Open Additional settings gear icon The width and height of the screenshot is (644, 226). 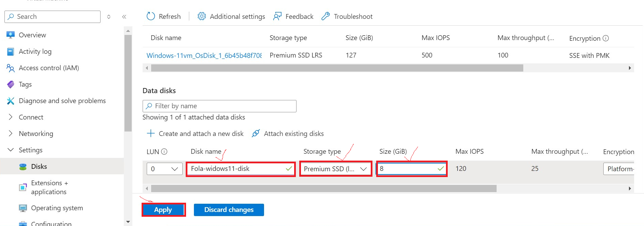(x=202, y=16)
